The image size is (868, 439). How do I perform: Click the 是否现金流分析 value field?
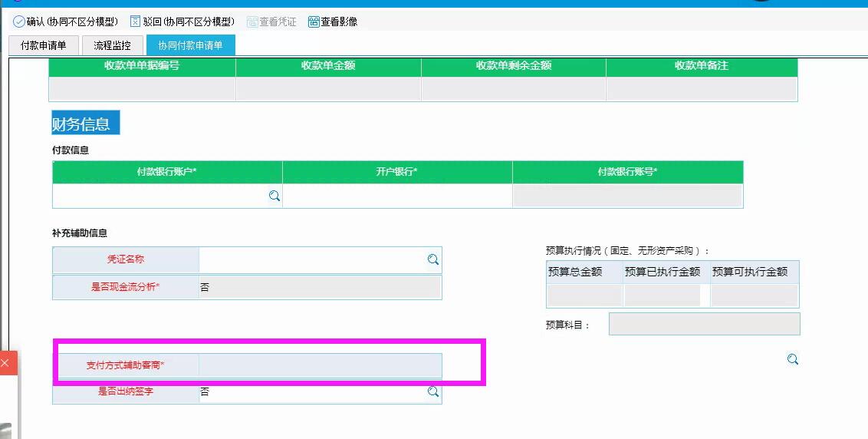(320, 287)
